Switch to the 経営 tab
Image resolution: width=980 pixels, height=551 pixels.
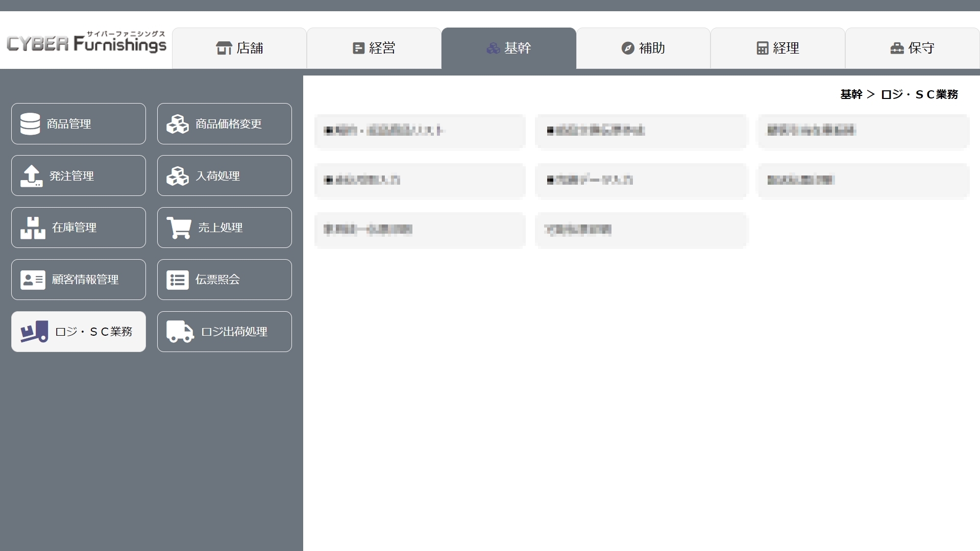click(x=374, y=48)
